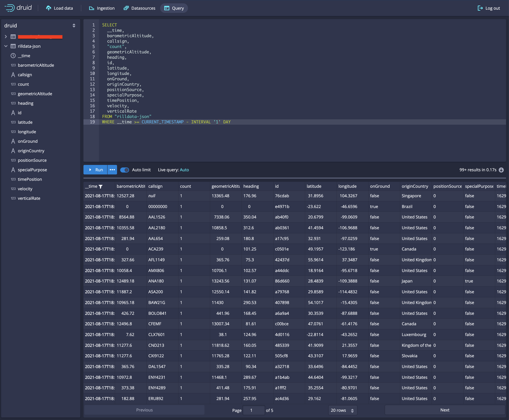The image size is (509, 420).
Task: Change Live query Auto setting
Action: [184, 170]
